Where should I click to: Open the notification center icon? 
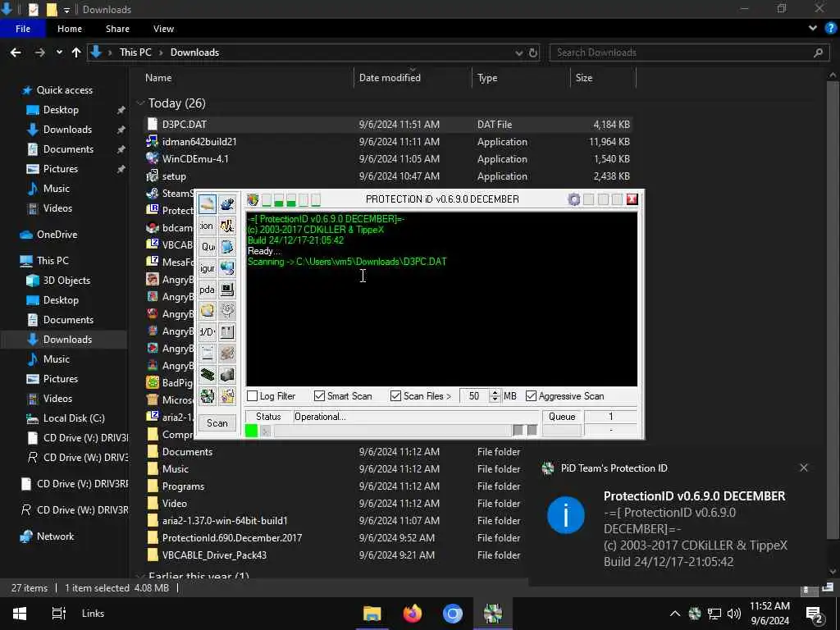(814, 614)
